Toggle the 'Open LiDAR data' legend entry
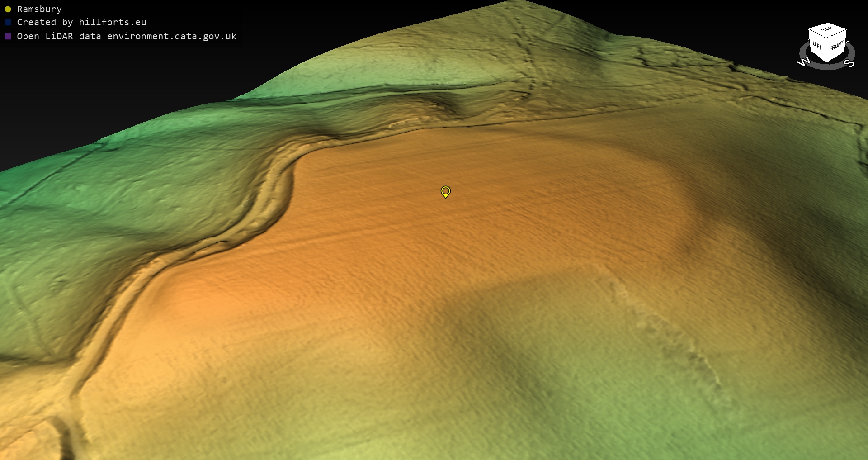 point(126,36)
